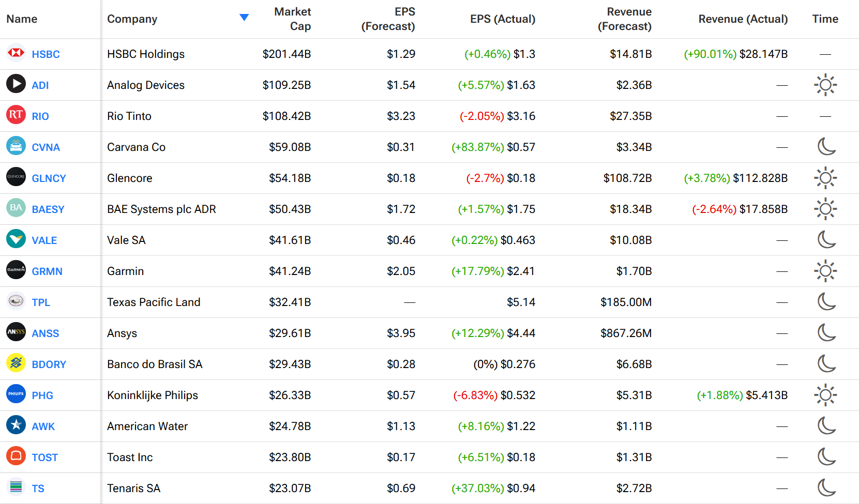Click the '$201.44B' market cap value
This screenshot has width=859, height=504.
(x=287, y=54)
